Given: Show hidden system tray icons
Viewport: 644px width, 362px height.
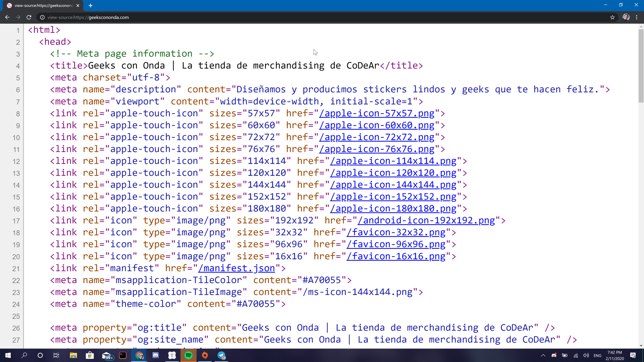Looking at the screenshot, I should [543, 355].
